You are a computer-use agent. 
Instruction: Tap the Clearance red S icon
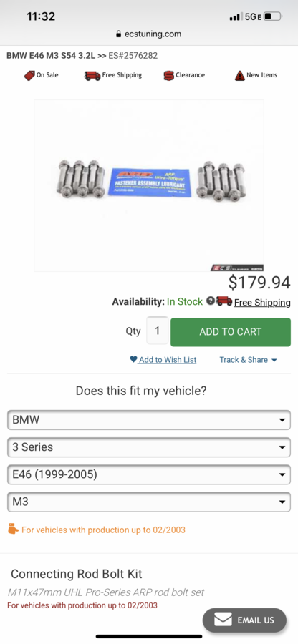point(168,76)
